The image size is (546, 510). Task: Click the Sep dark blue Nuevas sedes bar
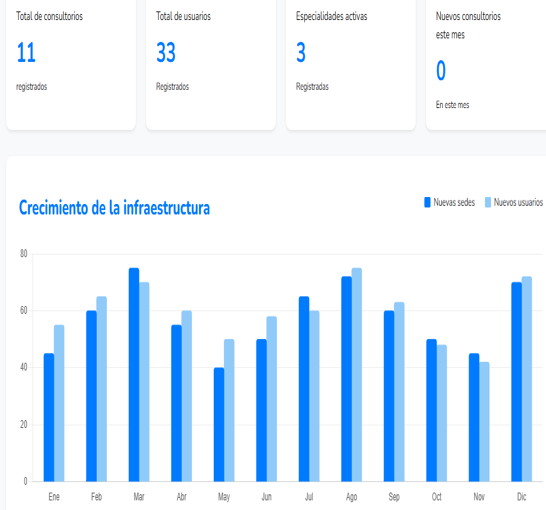coord(389,396)
